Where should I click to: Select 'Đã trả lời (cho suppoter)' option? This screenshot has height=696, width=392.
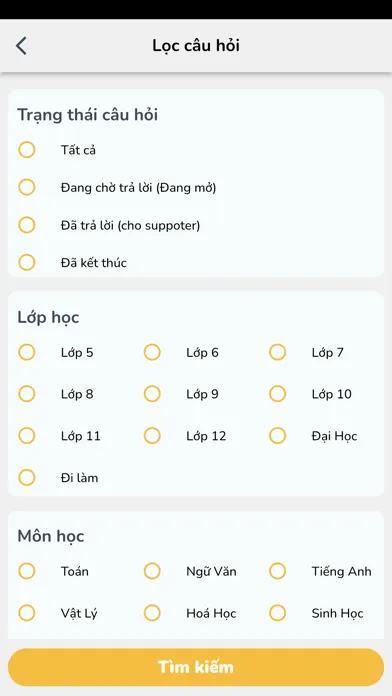27,225
